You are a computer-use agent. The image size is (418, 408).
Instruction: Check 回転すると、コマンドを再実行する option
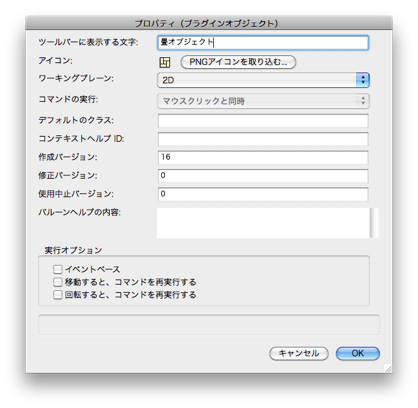[58, 295]
